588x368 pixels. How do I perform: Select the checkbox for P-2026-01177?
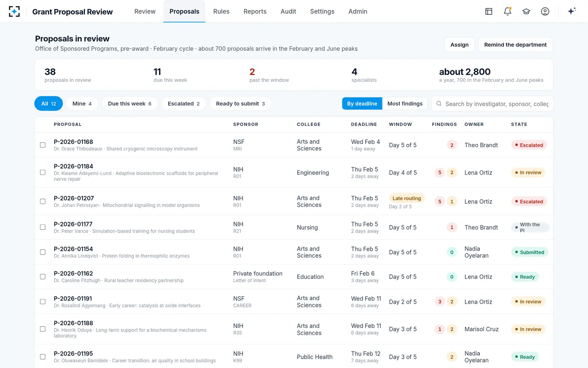coord(42,227)
